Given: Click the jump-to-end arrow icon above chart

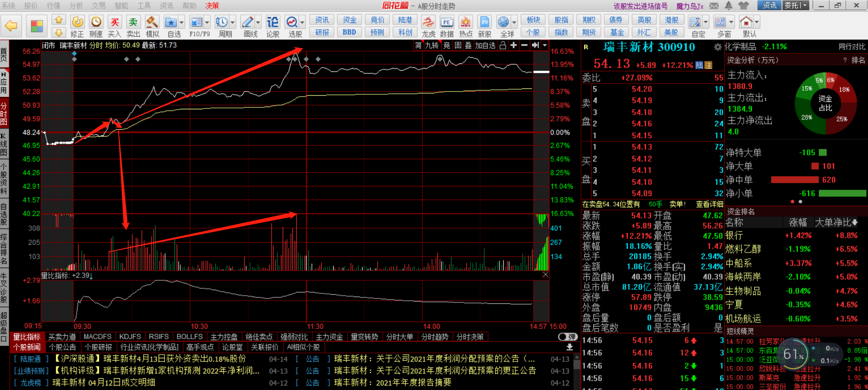Looking at the screenshot, I should pos(535,45).
